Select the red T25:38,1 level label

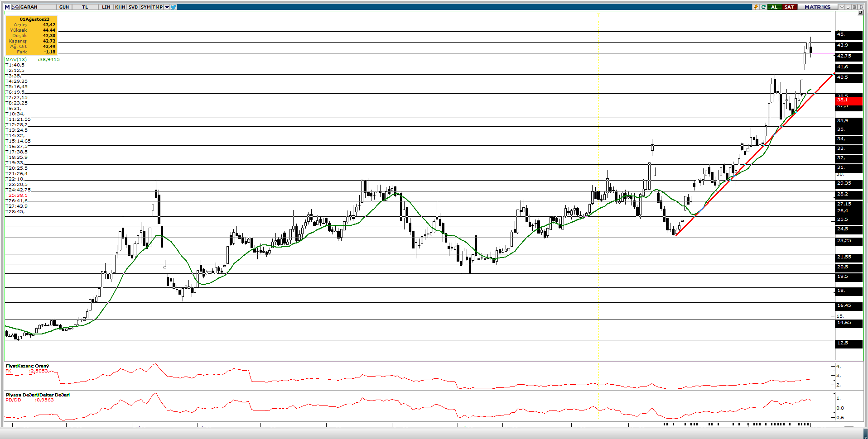pyautogui.click(x=16, y=196)
